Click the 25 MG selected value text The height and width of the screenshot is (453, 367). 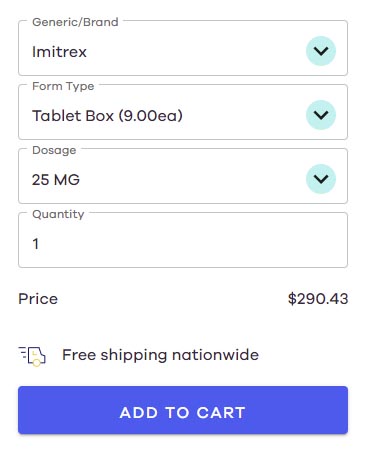coord(56,180)
